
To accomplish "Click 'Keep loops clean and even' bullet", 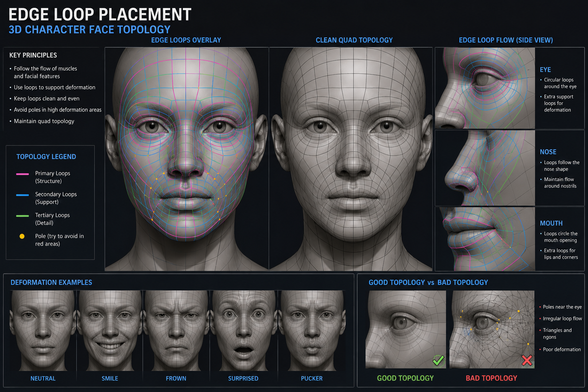I will click(x=44, y=98).
